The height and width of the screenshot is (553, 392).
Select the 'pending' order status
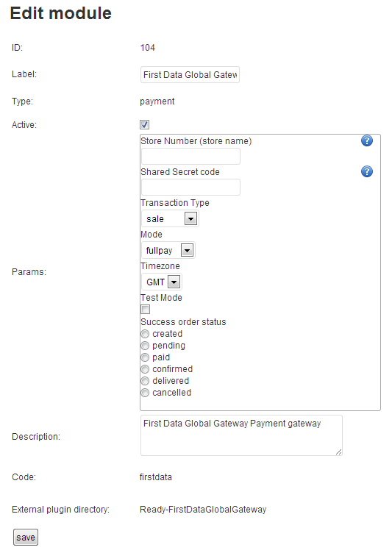coord(145,346)
